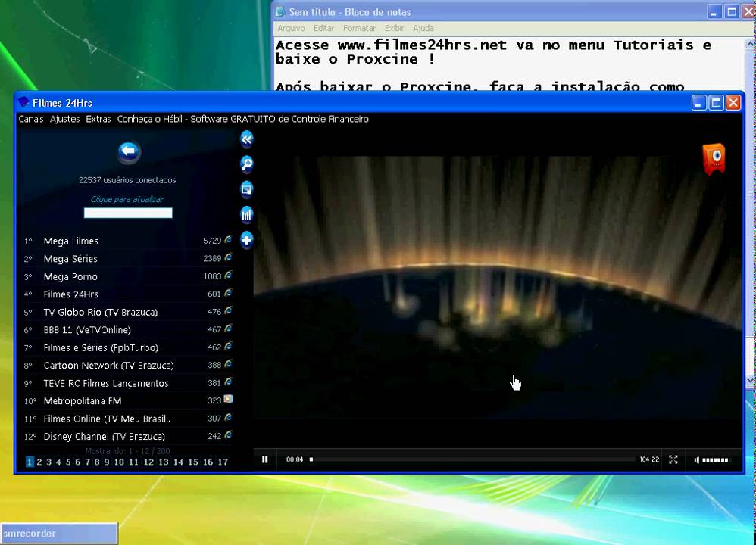Go to channel list page 17
Viewport: 756px width, 545px height.
222,462
